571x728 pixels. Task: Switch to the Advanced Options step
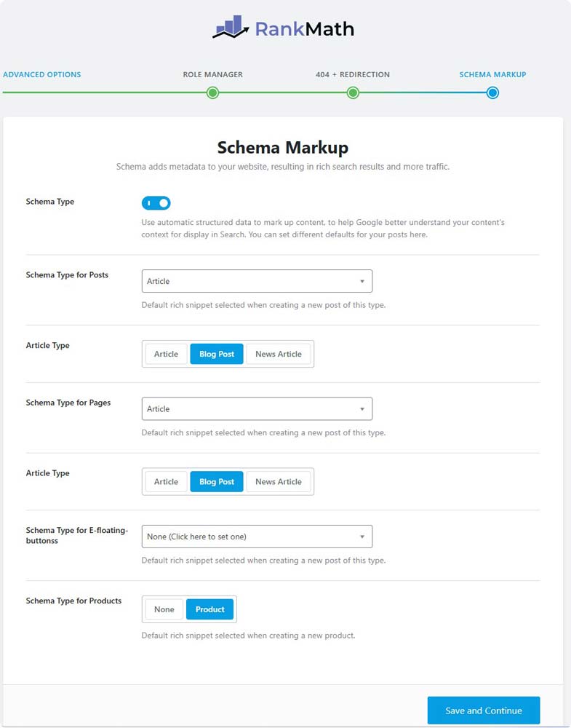[x=42, y=74]
